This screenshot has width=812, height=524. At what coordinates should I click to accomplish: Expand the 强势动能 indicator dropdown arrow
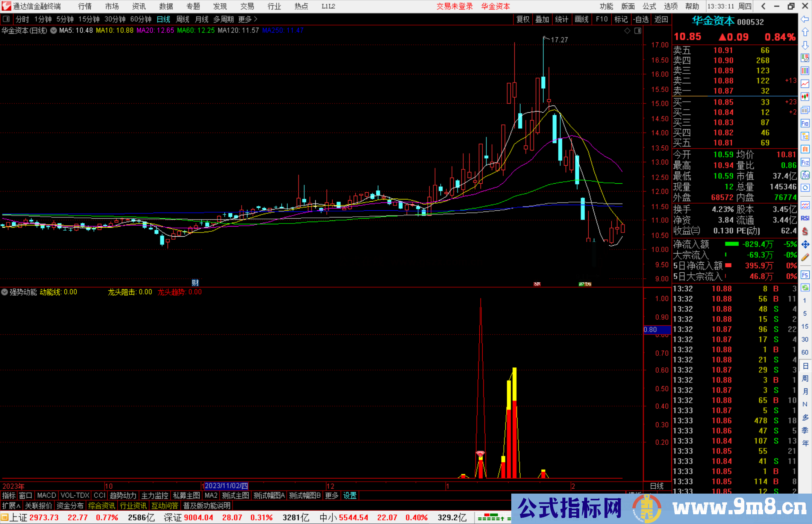[5, 292]
